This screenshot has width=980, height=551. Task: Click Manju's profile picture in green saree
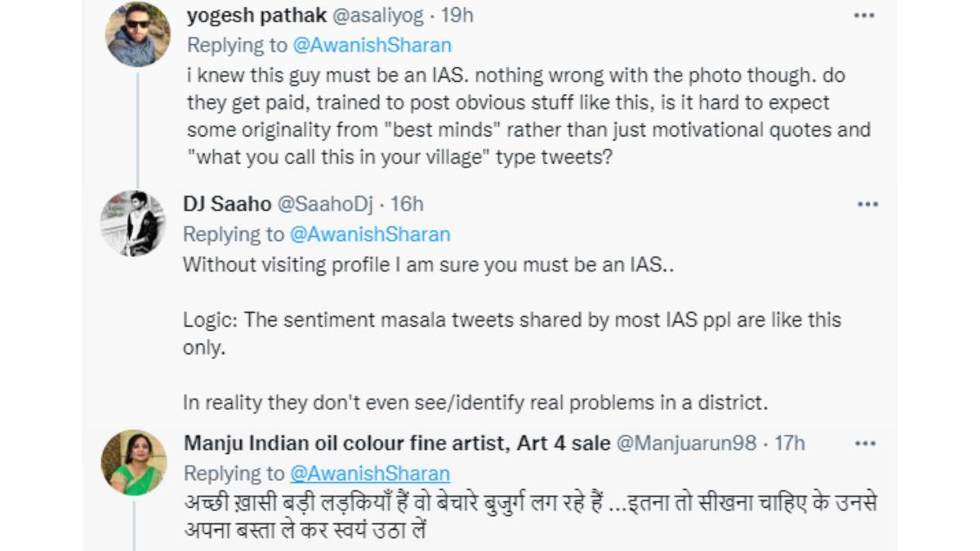click(x=134, y=462)
